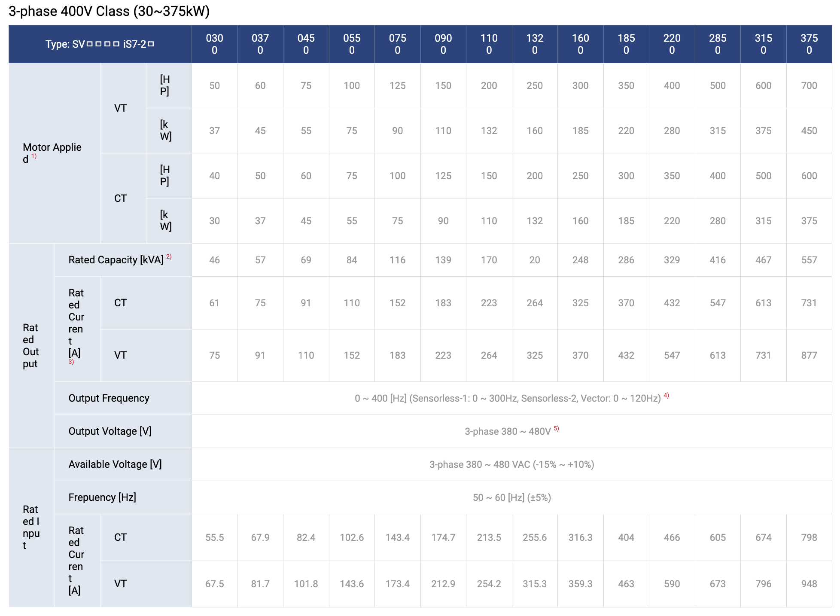Click the input VT current value '67.5'
The height and width of the screenshot is (616, 840).
pos(215,584)
